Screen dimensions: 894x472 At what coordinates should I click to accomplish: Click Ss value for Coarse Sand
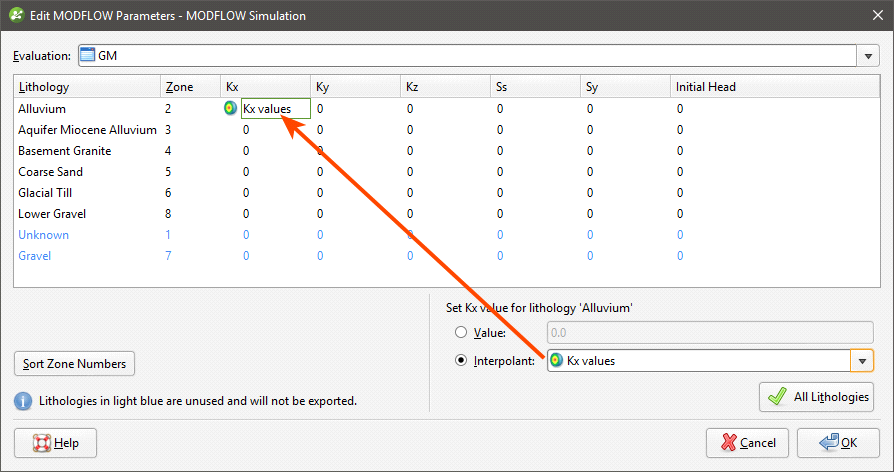[x=500, y=172]
